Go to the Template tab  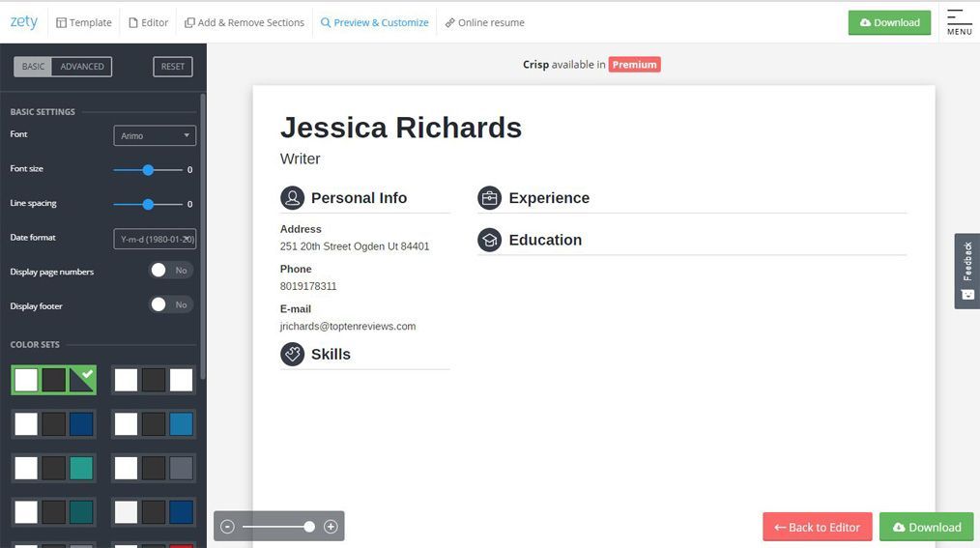pyautogui.click(x=84, y=22)
